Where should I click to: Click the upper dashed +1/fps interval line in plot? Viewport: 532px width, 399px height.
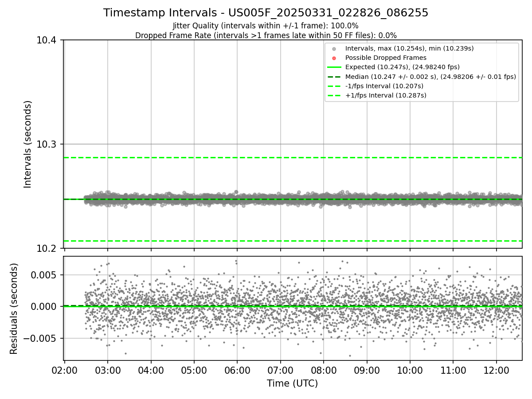click(x=293, y=157)
